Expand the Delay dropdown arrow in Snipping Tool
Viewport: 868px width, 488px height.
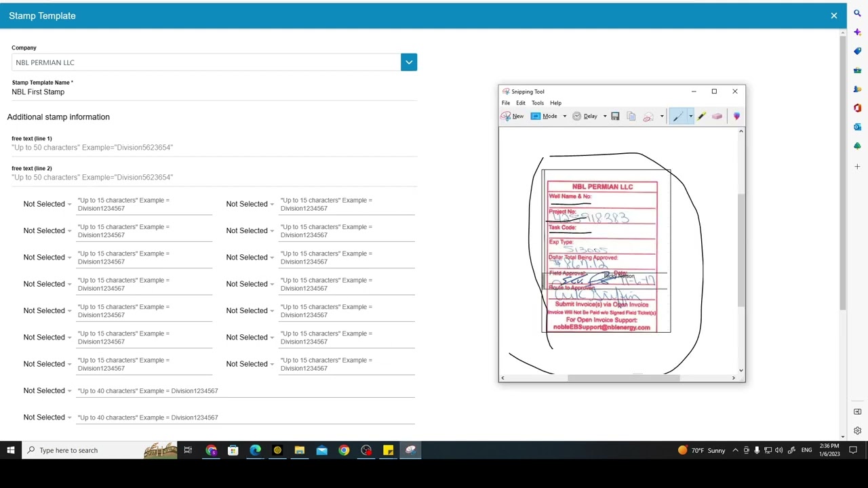pos(605,116)
